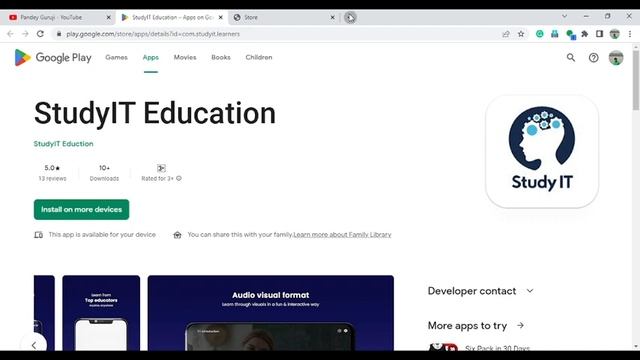640x360 pixels.
Task: Open the Extensions puzzle icon
Action: (584, 34)
